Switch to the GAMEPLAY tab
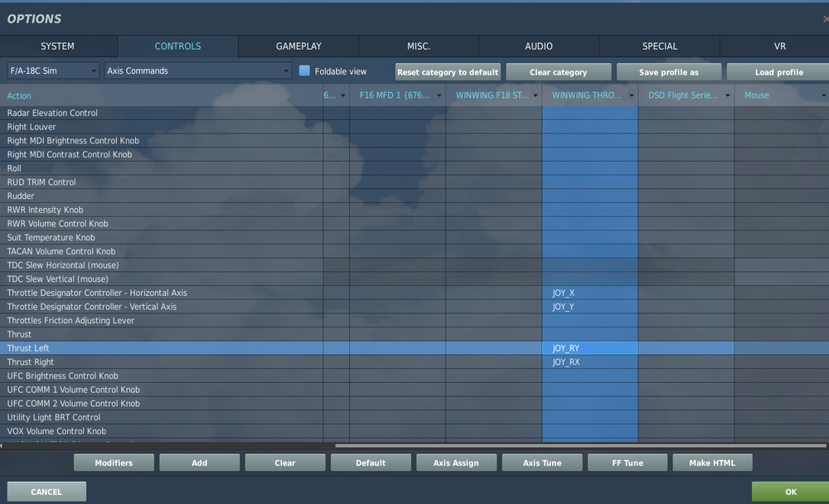 [x=298, y=46]
